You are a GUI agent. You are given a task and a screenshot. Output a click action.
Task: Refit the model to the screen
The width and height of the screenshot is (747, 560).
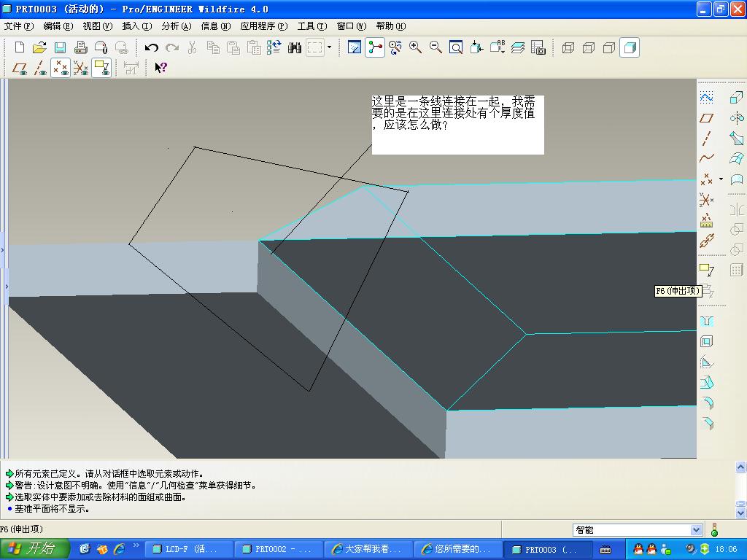coord(456,47)
